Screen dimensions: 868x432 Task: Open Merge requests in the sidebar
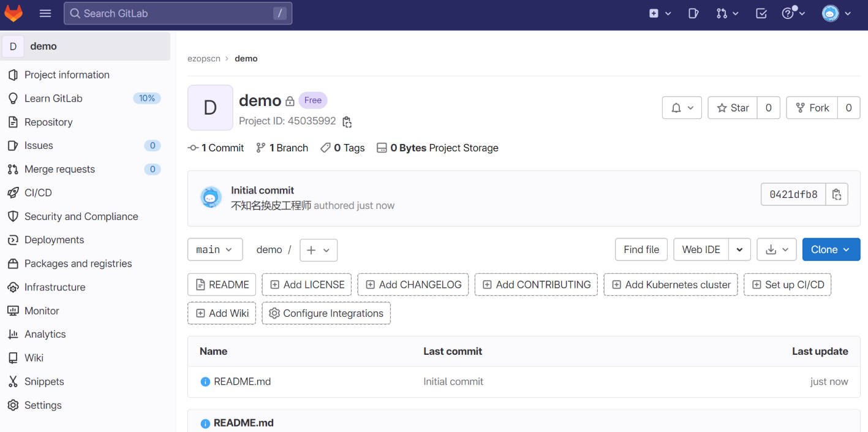coord(85,169)
